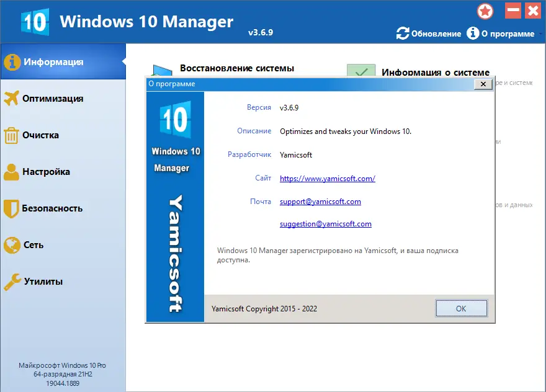Click the orange info icon for Информация
The height and width of the screenshot is (392, 546).
pyautogui.click(x=12, y=62)
